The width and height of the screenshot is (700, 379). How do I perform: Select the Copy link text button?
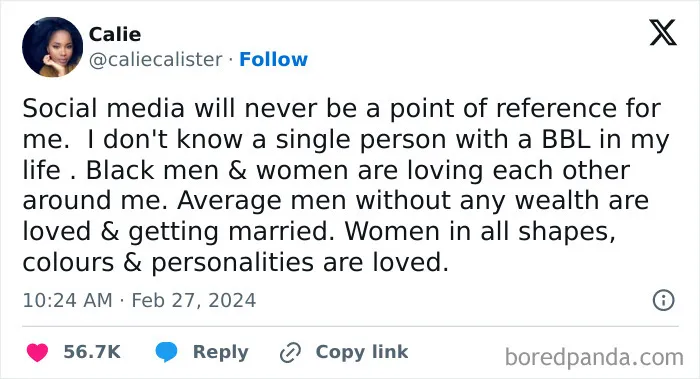point(362,352)
